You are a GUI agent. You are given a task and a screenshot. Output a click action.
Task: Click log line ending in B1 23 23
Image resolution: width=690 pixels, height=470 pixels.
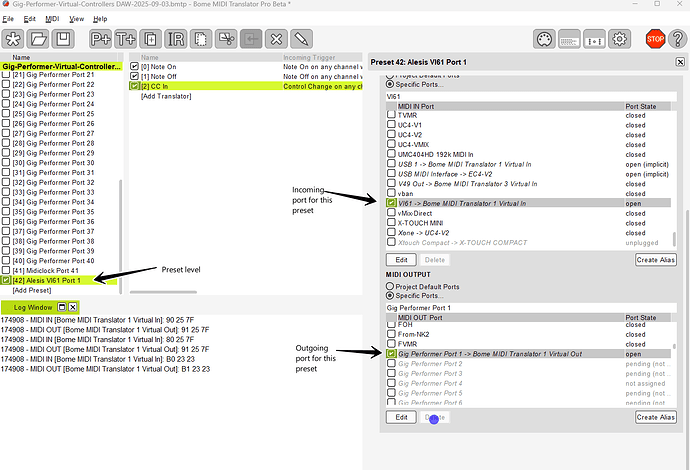pos(105,369)
